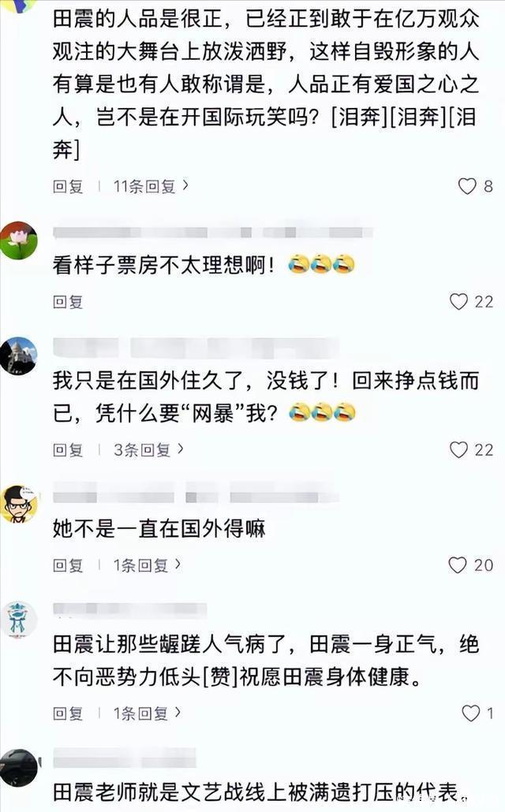The height and width of the screenshot is (812, 505).
Task: Reply to 她不是一直在国外得嘛
Action: [x=68, y=565]
